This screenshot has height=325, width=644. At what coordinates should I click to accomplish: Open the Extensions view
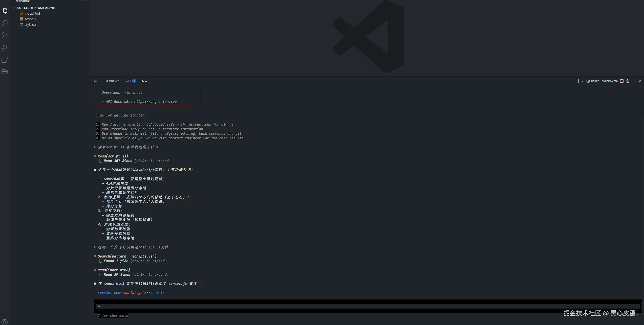5,60
